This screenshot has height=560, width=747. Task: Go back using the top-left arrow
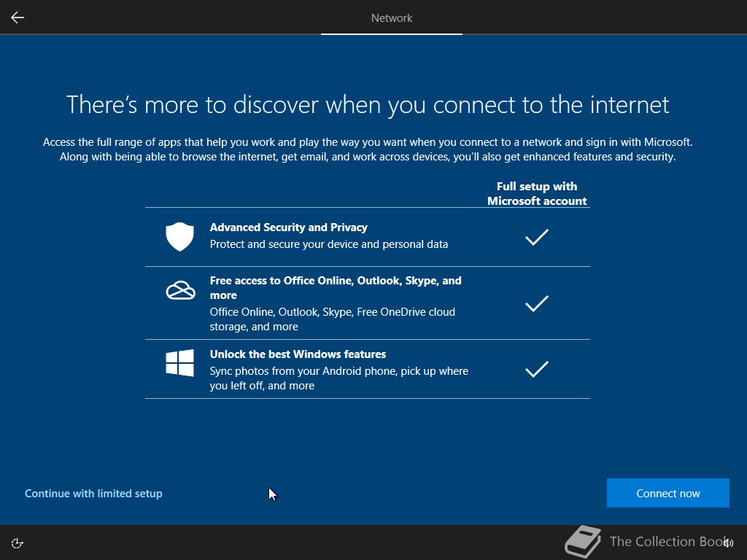(18, 17)
